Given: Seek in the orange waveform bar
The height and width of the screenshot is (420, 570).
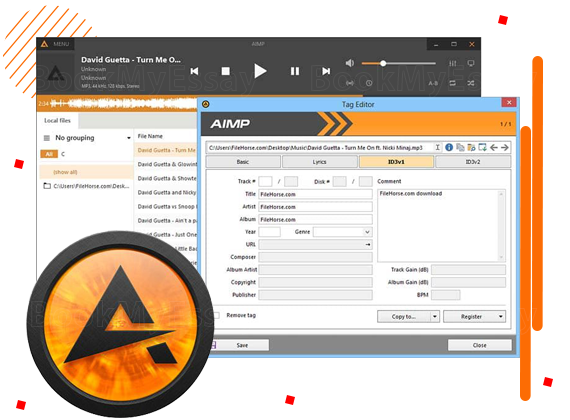Looking at the screenshot, I should point(117,104).
